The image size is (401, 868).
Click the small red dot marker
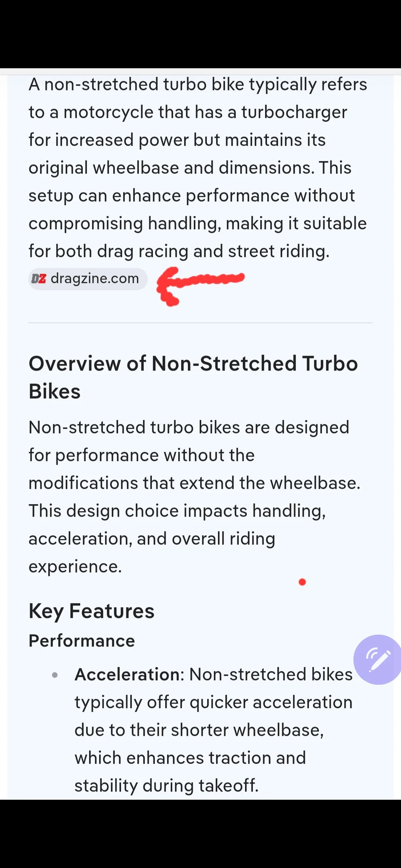(x=302, y=582)
